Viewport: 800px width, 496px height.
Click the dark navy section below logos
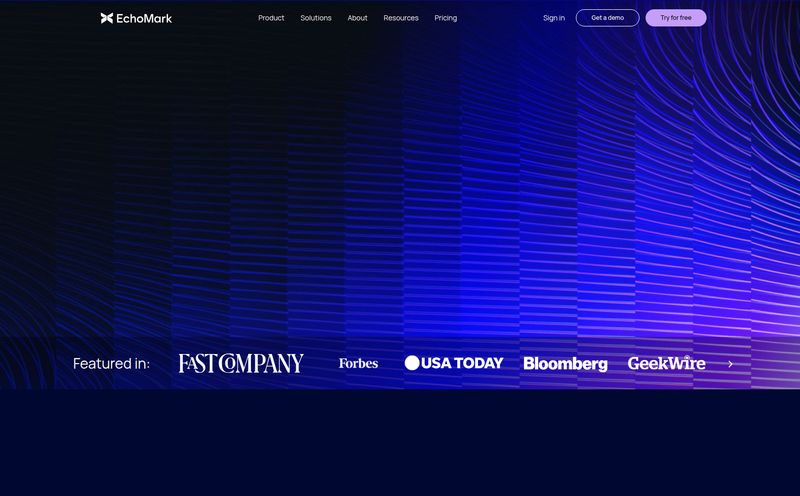tap(400, 445)
